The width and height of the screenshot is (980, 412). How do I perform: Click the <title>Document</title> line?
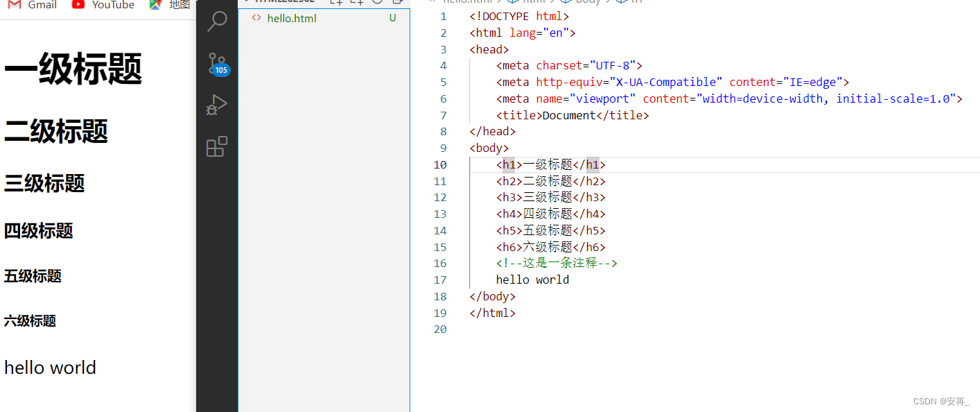572,115
